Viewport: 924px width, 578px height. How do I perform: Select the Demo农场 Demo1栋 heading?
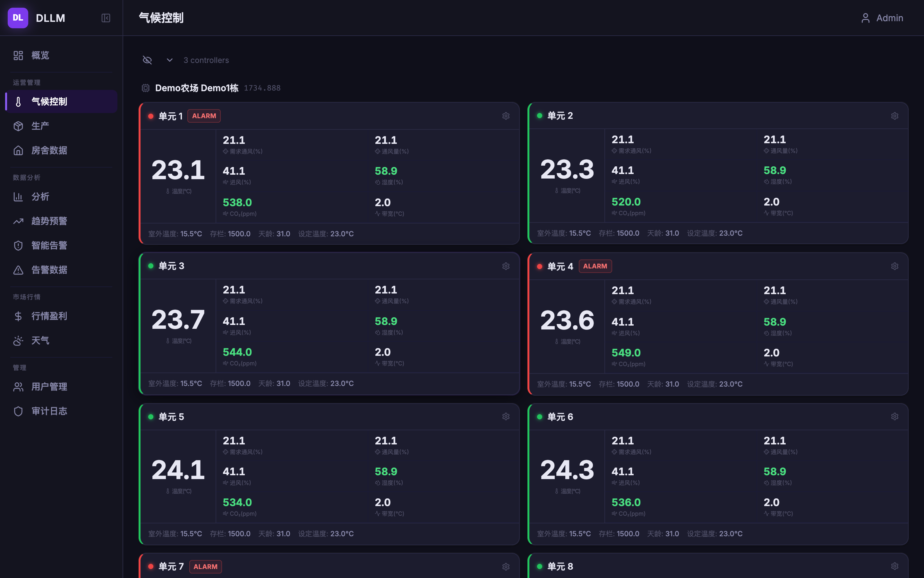tap(197, 88)
